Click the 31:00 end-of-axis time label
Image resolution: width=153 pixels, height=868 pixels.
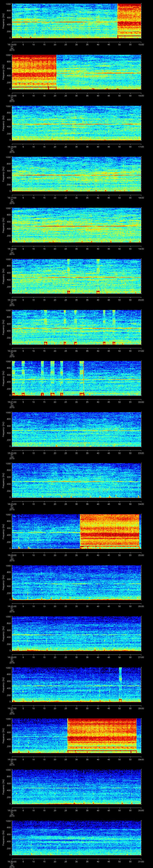(141, 861)
